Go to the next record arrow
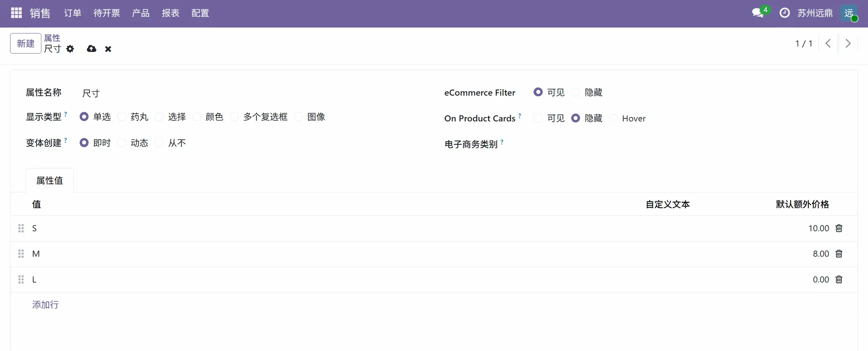 848,43
